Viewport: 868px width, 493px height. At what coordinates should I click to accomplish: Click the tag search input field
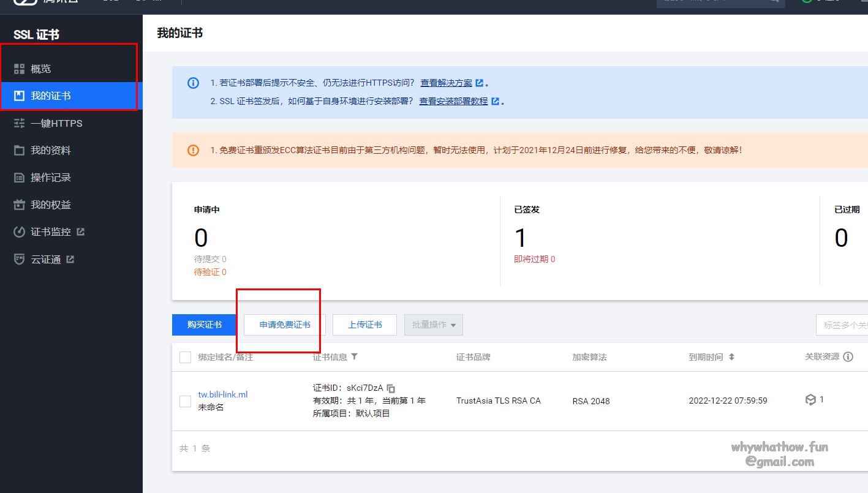[x=842, y=325]
